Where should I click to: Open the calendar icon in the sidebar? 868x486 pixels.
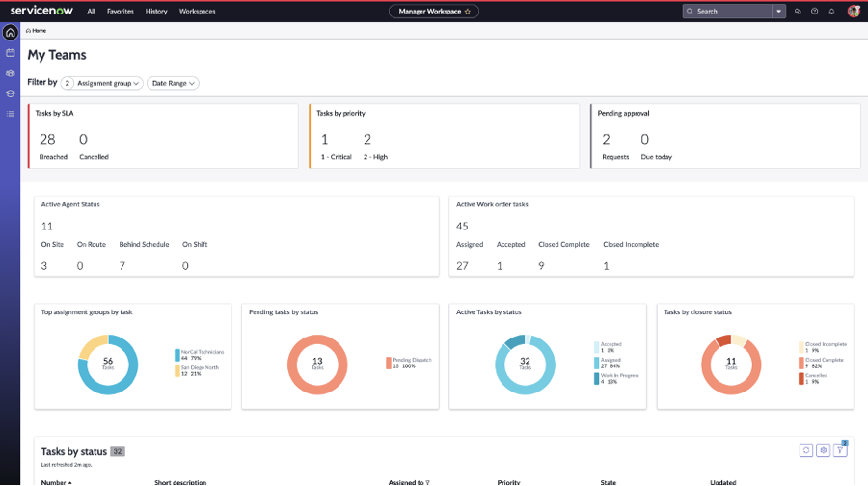[10, 53]
